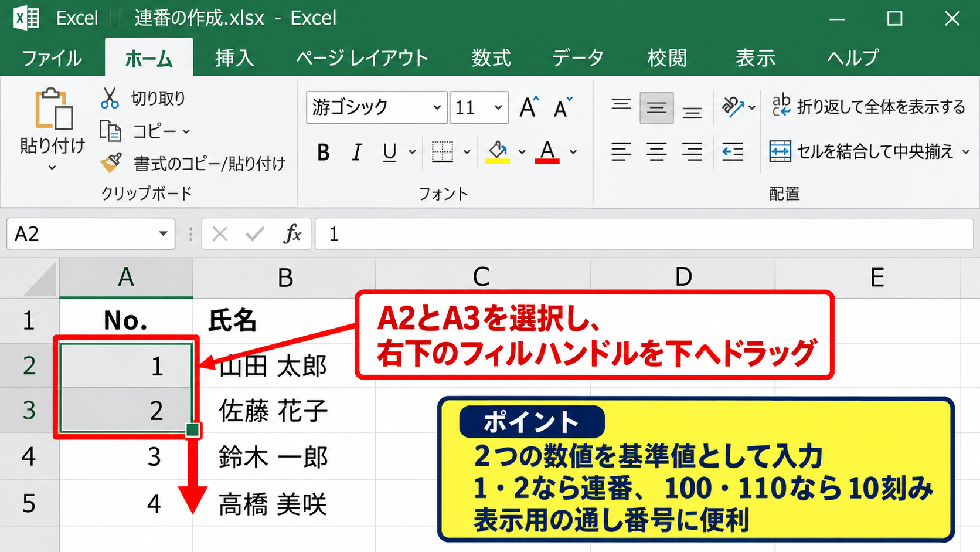Toggle Italic formatting
980x552 pixels.
click(356, 153)
